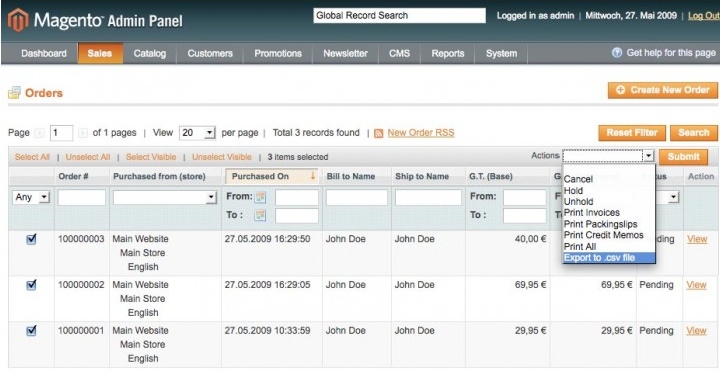720x371 pixels.
Task: Click the Bill to Name filter field
Action: 357,197
